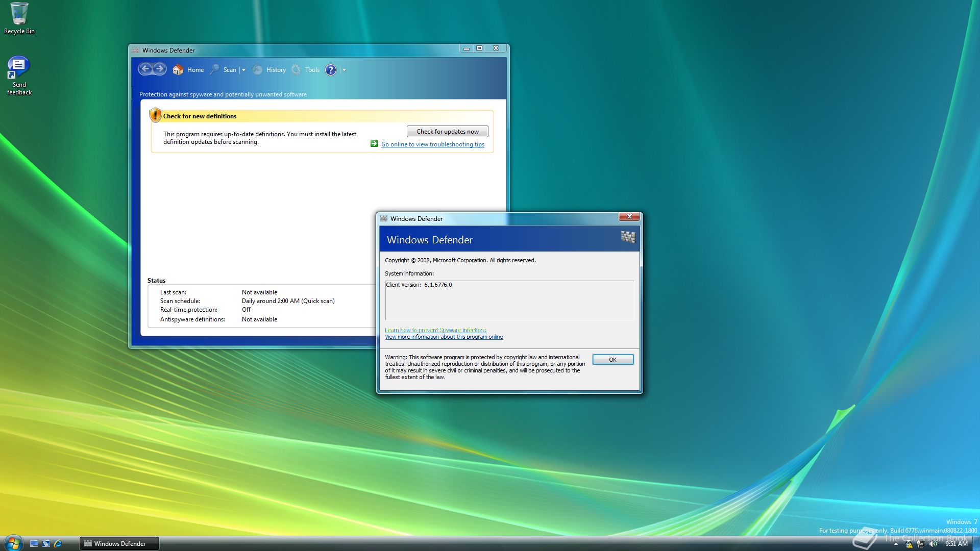
Task: Click Windows Defender taskbar button
Action: tap(119, 544)
